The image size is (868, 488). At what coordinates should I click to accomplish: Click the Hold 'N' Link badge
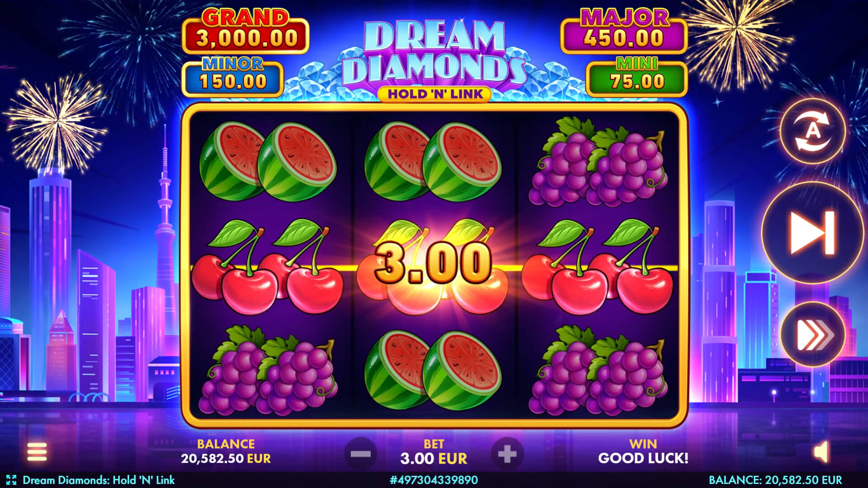point(434,94)
